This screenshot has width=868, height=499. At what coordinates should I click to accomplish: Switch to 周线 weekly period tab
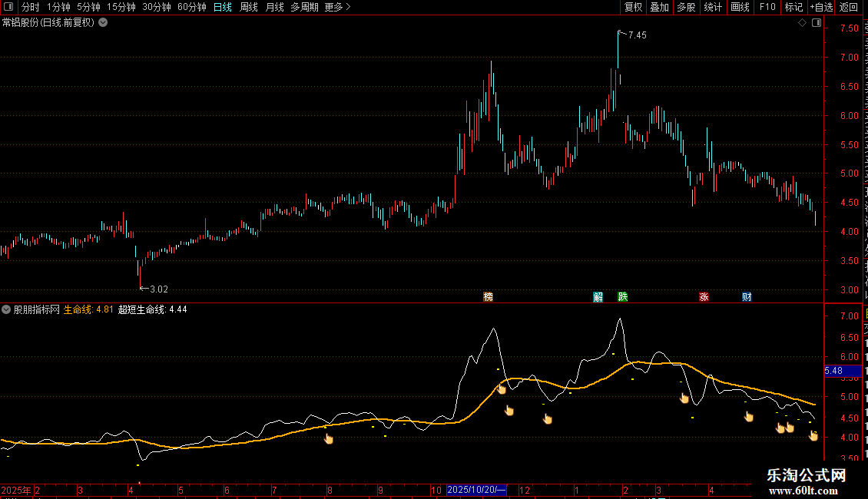coord(249,7)
